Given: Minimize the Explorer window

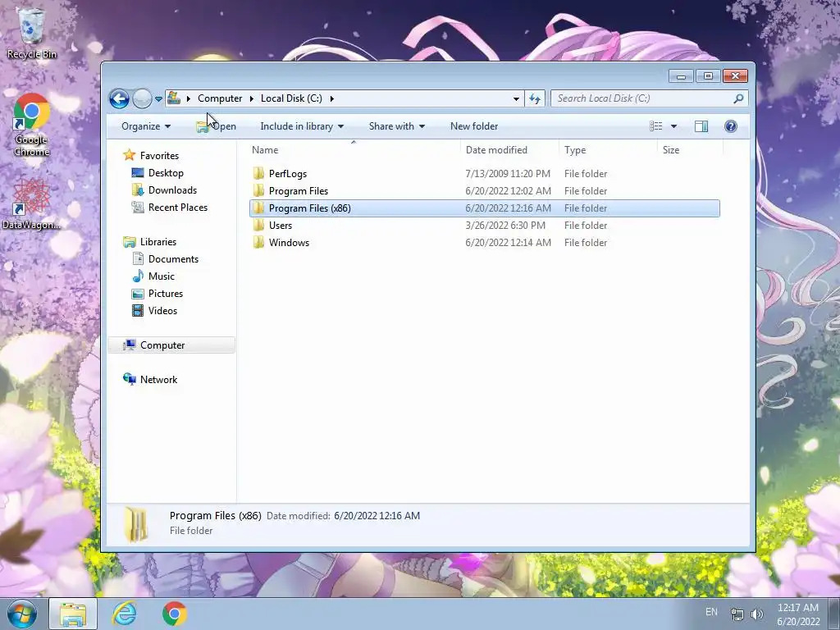Looking at the screenshot, I should [681, 76].
